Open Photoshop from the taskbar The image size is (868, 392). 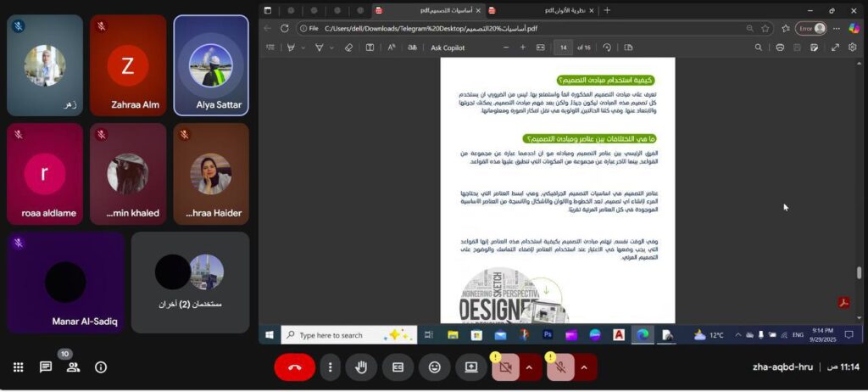coord(548,335)
